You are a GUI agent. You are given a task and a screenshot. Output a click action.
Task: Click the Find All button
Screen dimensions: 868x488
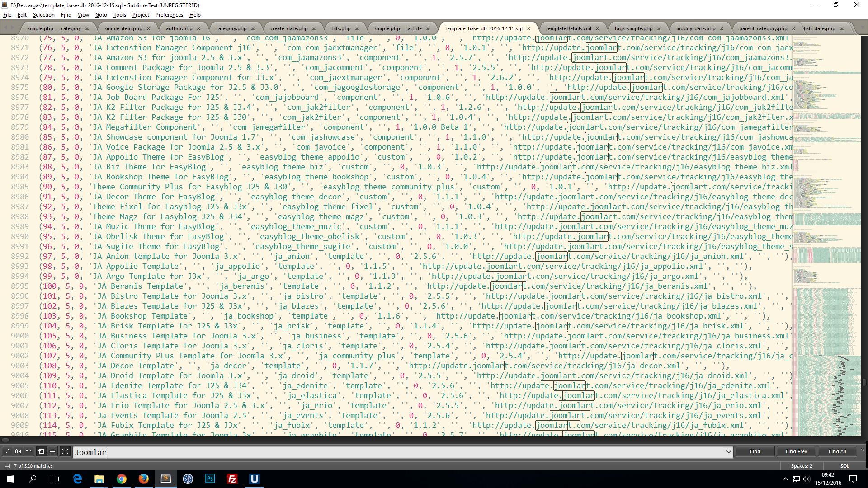pos(837,451)
